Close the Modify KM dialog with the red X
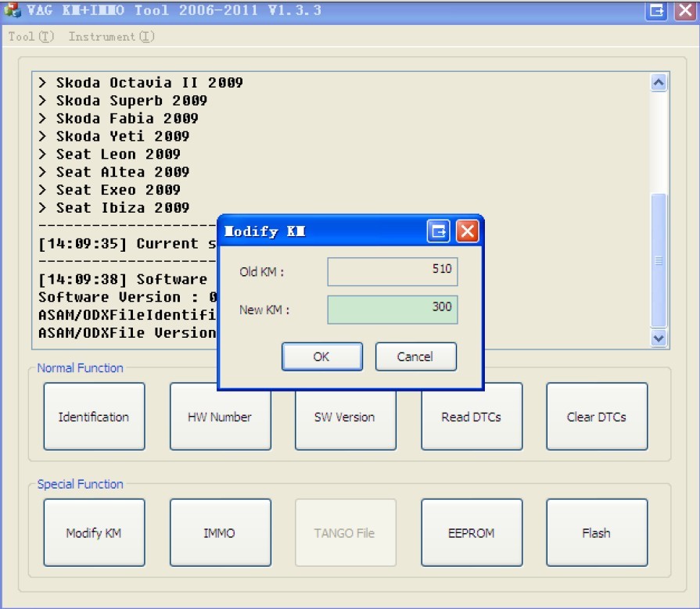Screen dimensions: 700x609 tap(467, 231)
